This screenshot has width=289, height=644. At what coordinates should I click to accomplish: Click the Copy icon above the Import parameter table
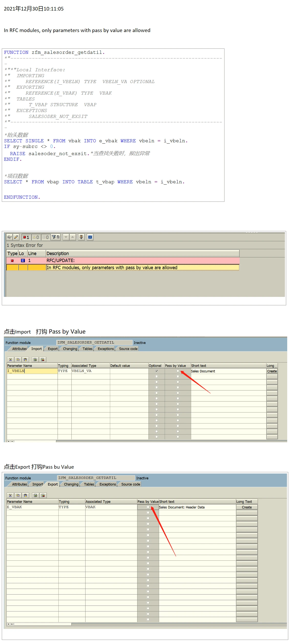click(x=18, y=359)
